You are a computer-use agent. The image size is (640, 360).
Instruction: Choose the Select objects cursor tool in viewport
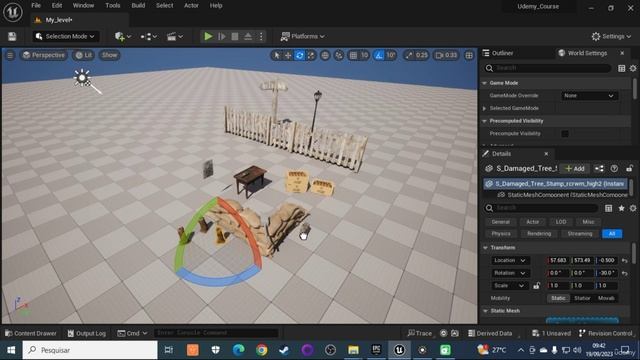tap(277, 55)
